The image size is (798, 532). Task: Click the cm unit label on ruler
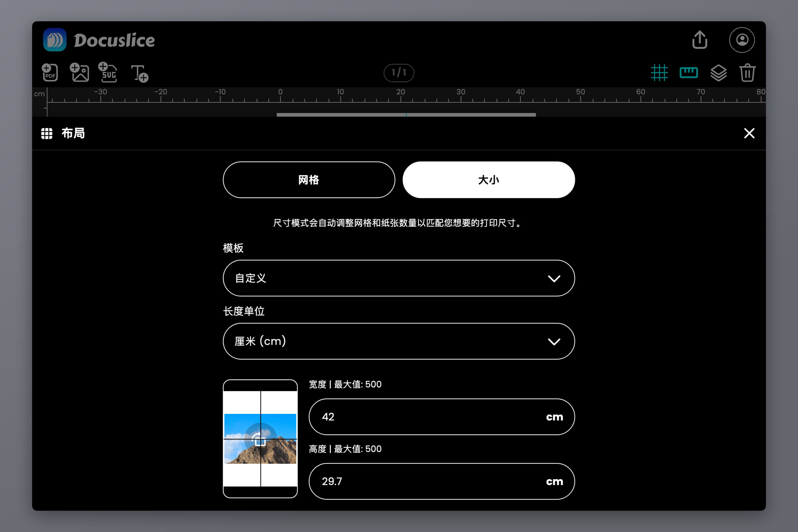coord(39,94)
